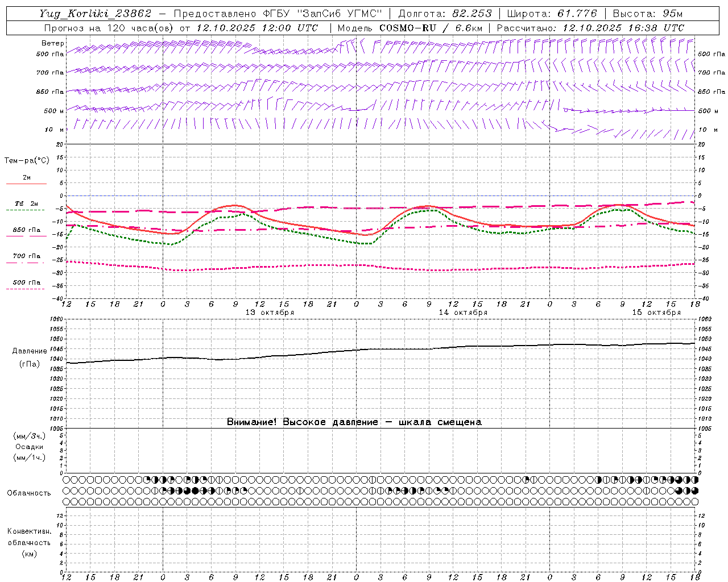The width and height of the screenshot is (728, 582).
Task: Click the 500 гПа legend entry under Тем-ра
Action: click(27, 282)
